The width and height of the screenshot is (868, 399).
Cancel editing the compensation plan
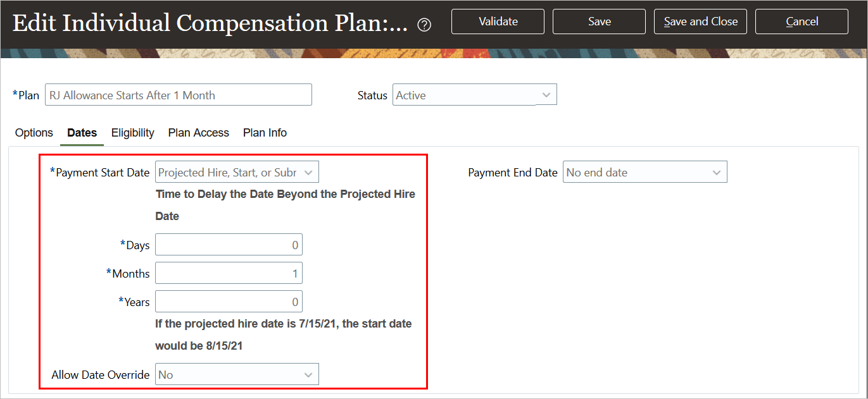pyautogui.click(x=802, y=21)
